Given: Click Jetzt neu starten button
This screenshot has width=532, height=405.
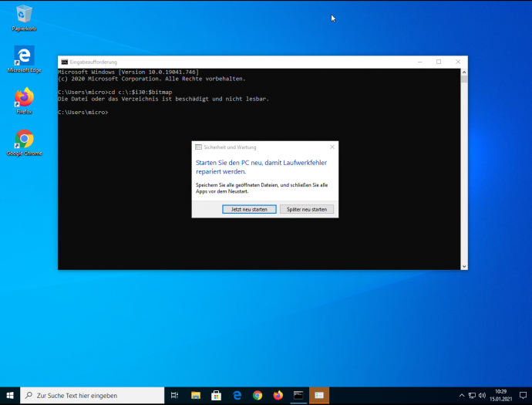Looking at the screenshot, I should pyautogui.click(x=249, y=209).
